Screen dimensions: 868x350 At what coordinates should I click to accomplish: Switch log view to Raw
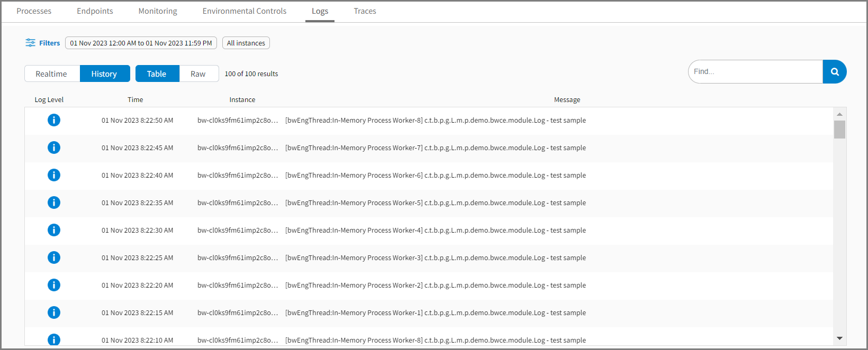point(198,74)
